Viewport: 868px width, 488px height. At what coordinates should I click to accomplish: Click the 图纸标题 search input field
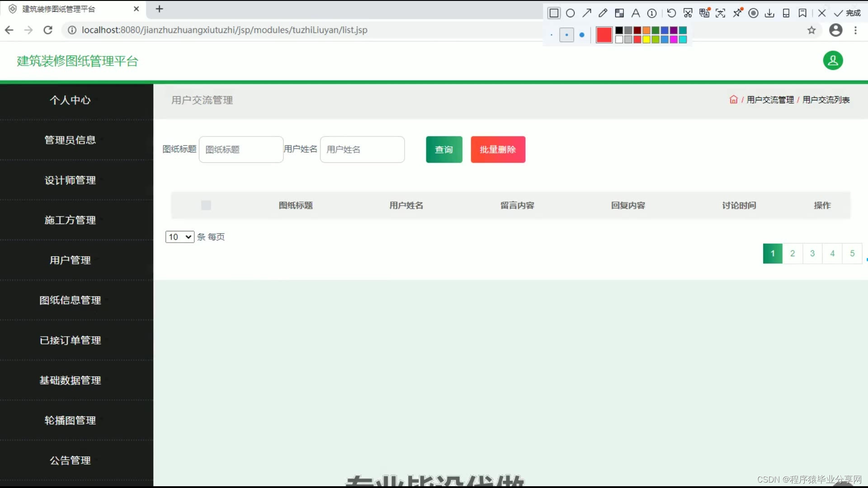tap(241, 150)
